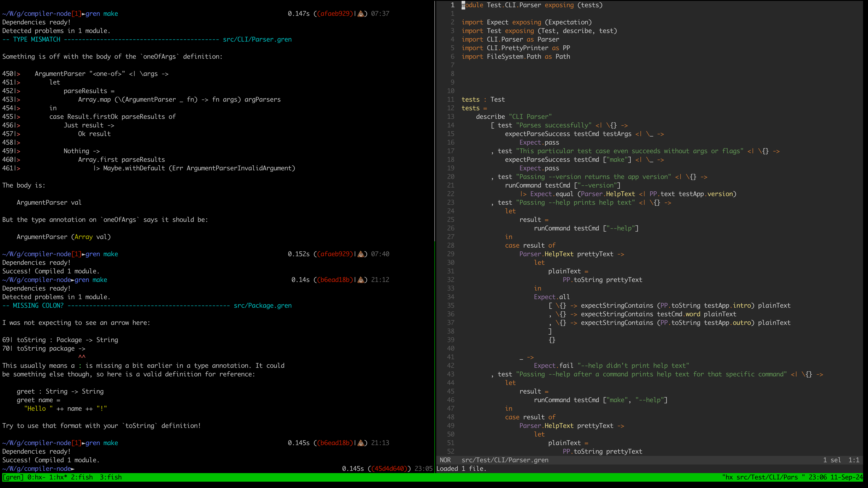Place cursor on 'module' keyword on line 1
Screen dimensions: 868x488
472,5
